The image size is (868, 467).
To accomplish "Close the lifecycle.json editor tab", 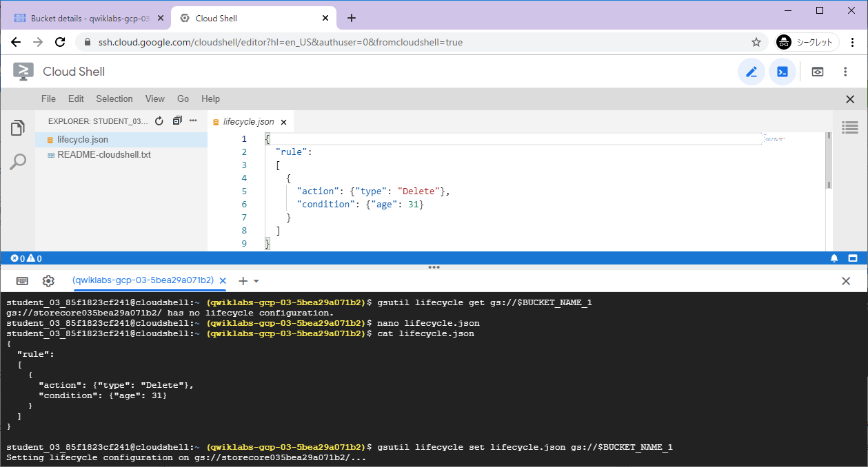I will pos(284,122).
